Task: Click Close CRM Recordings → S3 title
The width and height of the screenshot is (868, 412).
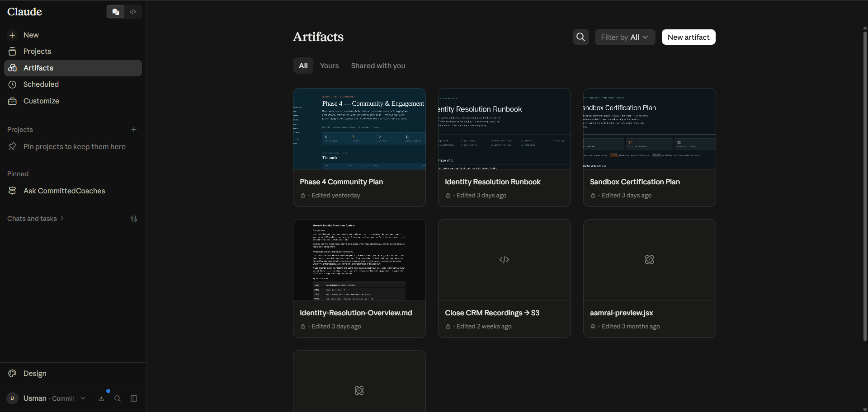Action: [x=492, y=313]
